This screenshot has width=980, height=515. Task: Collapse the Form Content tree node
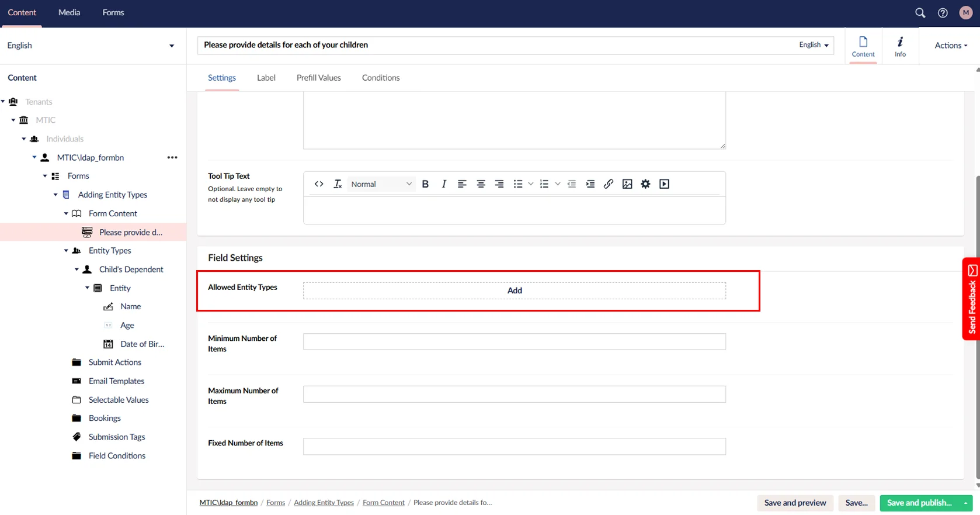[x=66, y=214]
